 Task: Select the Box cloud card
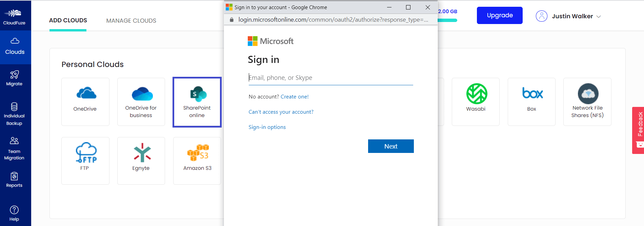pos(531,102)
